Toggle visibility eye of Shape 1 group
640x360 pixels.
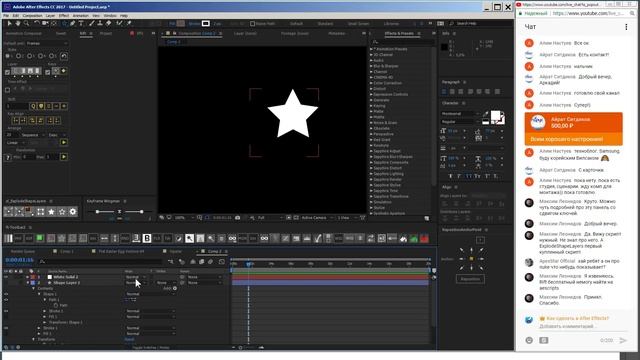click(x=6, y=294)
